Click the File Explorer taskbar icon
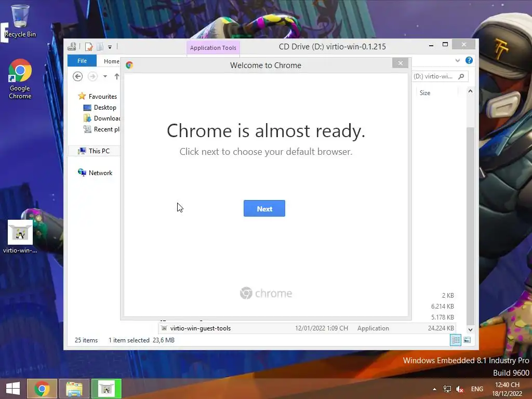The width and height of the screenshot is (532, 399). coord(74,389)
